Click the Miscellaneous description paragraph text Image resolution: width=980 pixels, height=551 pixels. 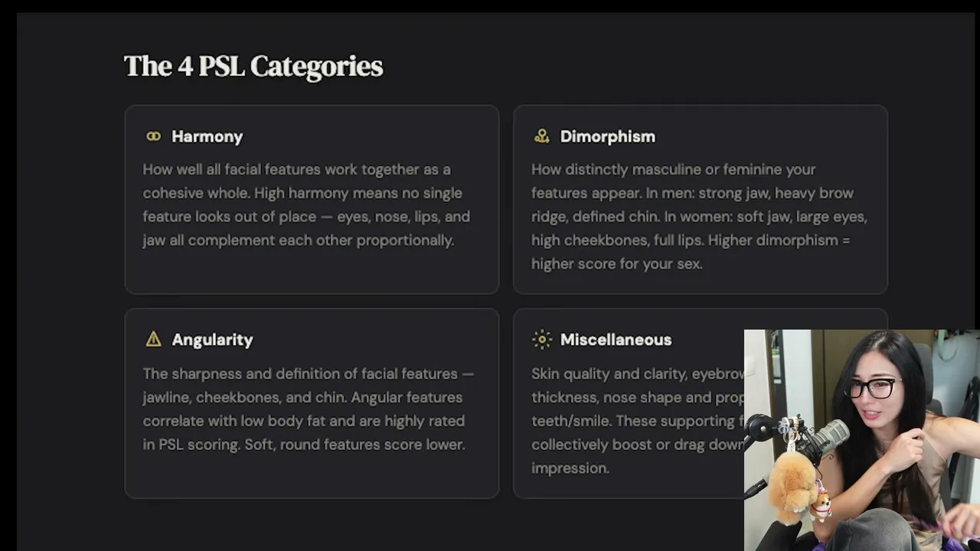[x=637, y=421]
